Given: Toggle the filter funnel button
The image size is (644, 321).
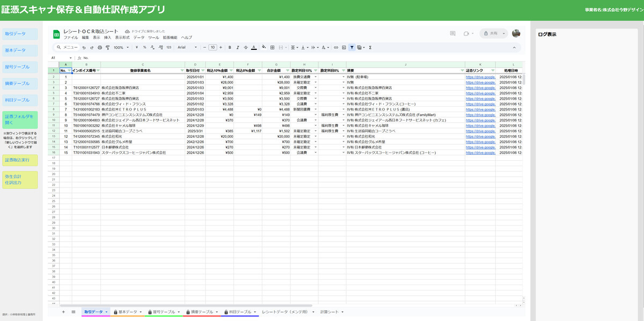Looking at the screenshot, I should click(352, 47).
